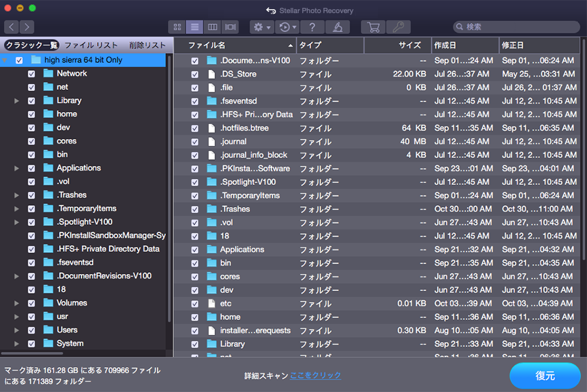Switch to the ファイル リスト tab
The height and width of the screenshot is (392, 587).
pos(91,45)
